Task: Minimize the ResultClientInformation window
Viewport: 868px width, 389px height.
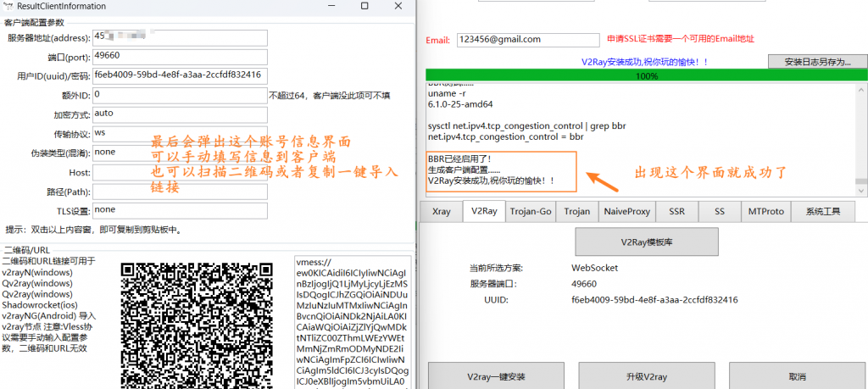Action: pyautogui.click(x=328, y=6)
